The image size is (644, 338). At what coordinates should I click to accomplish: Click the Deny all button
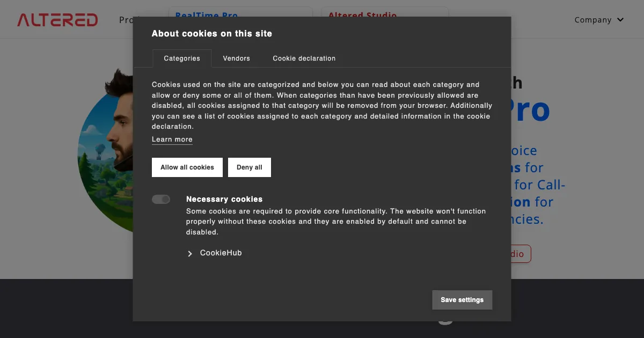tap(249, 167)
